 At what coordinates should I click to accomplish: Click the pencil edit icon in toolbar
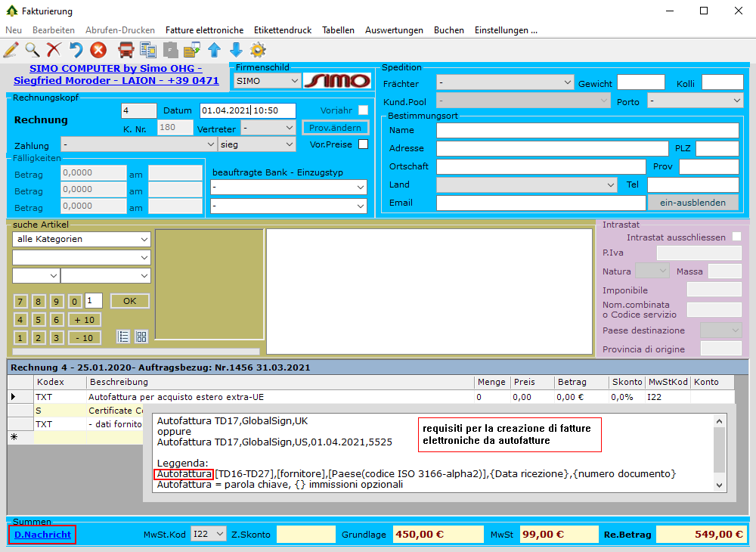coord(11,50)
